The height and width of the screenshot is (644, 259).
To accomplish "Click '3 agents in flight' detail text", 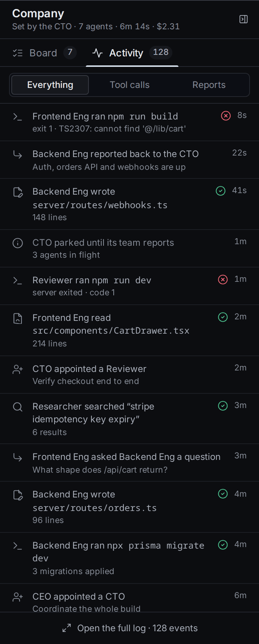I will pyautogui.click(x=66, y=255).
